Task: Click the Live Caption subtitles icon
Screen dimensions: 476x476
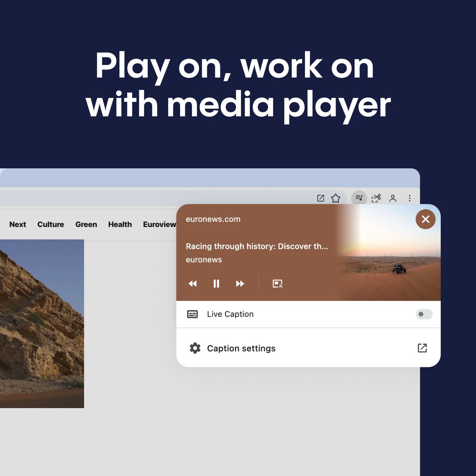Action: pos(192,314)
